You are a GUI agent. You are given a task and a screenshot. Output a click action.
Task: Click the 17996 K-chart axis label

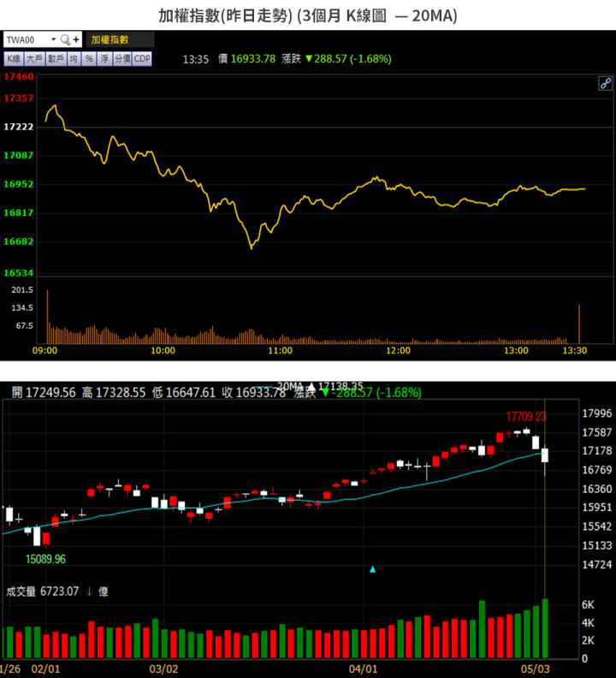coord(597,413)
